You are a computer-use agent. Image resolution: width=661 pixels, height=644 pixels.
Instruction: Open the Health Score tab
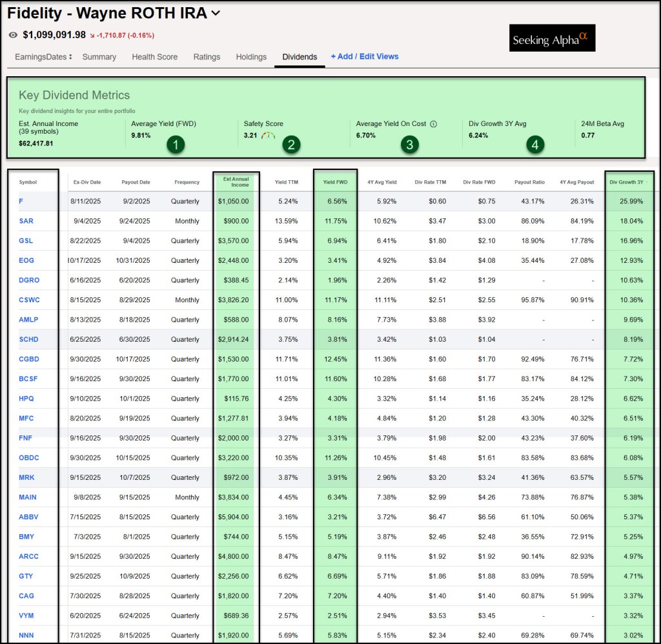click(154, 57)
